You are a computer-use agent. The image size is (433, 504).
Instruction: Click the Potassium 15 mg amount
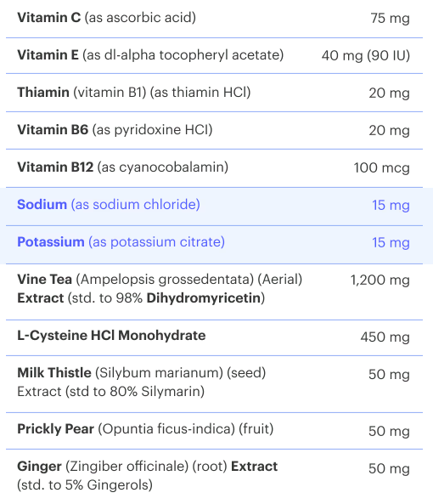[391, 243]
